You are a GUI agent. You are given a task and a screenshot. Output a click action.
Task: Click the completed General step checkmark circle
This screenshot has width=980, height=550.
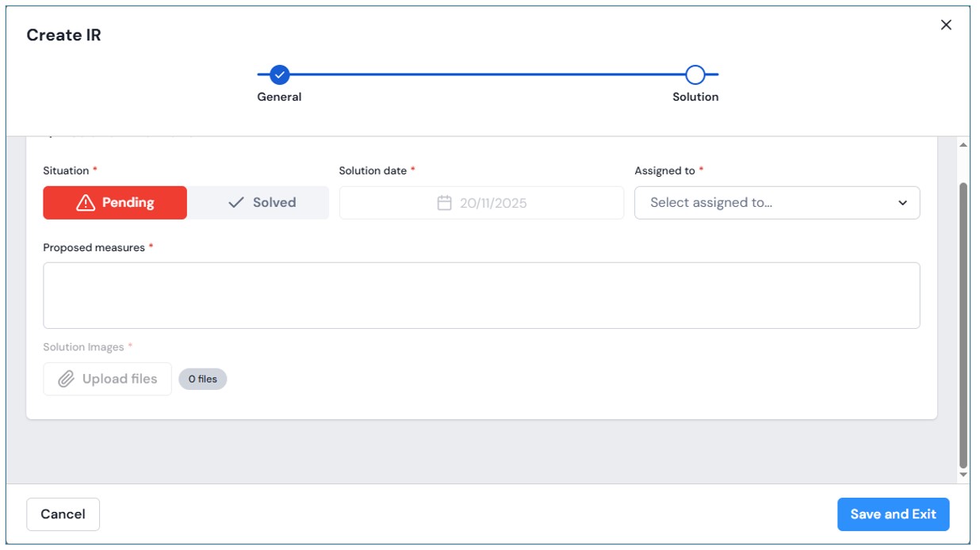(279, 75)
